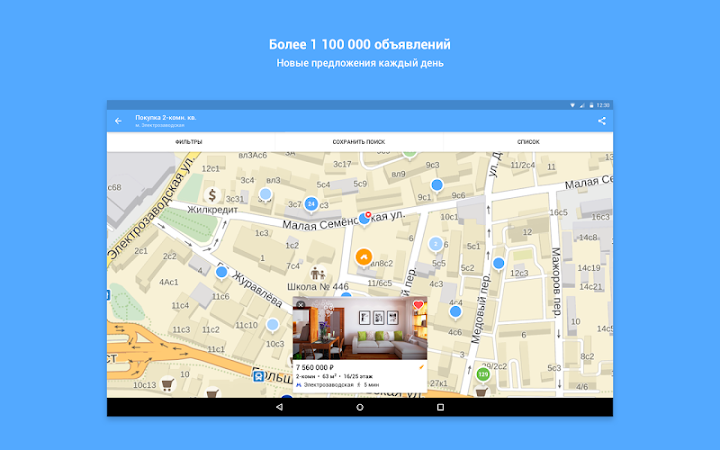Open the apartment photo thumbnail
The height and width of the screenshot is (450, 720).
[x=360, y=330]
